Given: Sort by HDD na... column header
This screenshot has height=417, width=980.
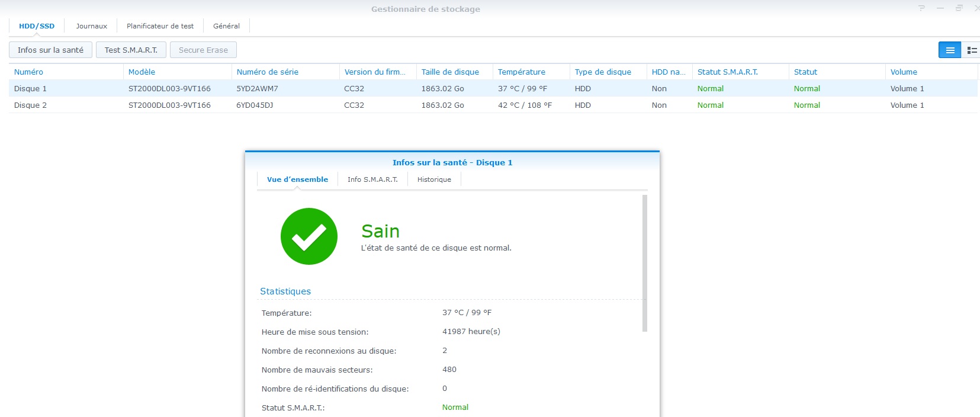Looking at the screenshot, I should point(669,72).
